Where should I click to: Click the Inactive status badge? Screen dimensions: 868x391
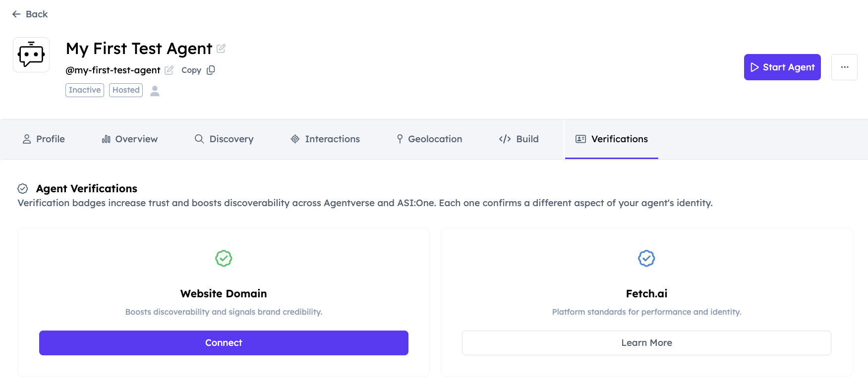coord(85,90)
